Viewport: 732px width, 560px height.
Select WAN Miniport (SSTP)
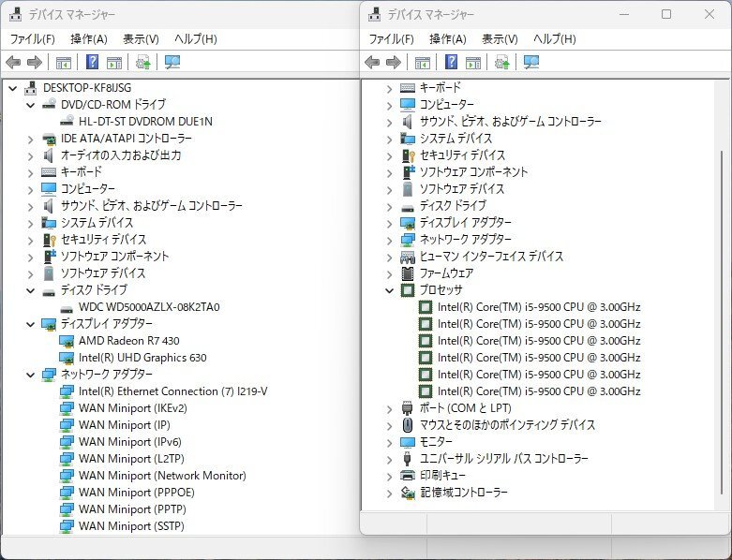[x=131, y=526]
